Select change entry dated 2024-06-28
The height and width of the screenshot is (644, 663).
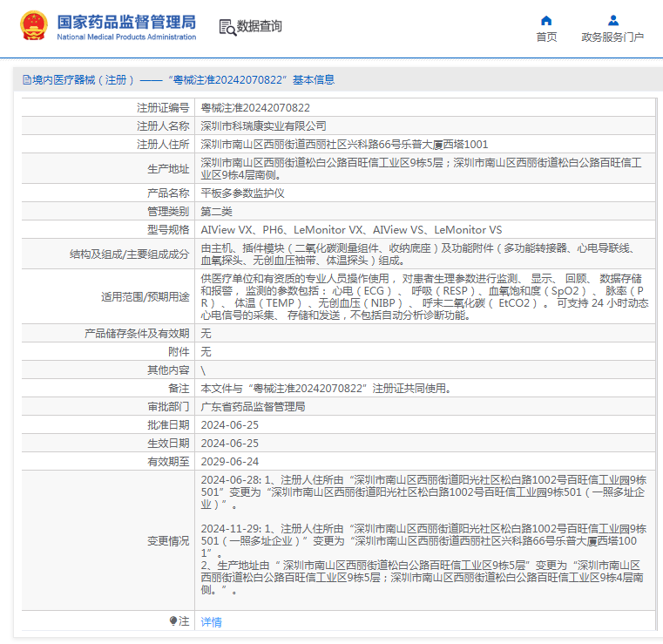point(423,492)
